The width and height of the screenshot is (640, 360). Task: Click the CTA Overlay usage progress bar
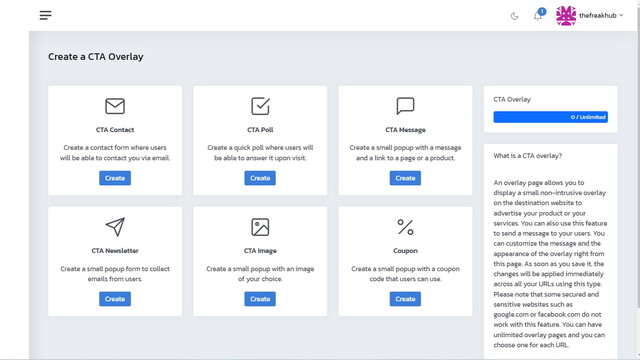(x=551, y=117)
